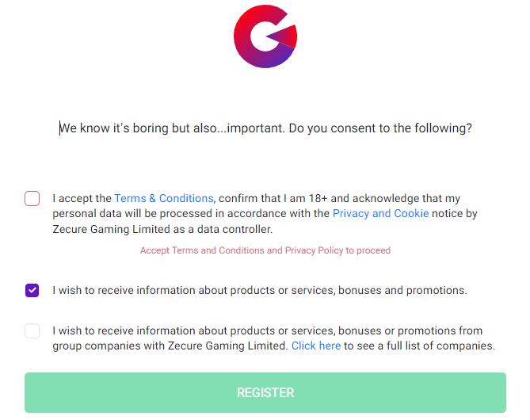This screenshot has height=420, width=530.
Task: Uncheck the products and promotions checkbox
Action: tap(32, 291)
